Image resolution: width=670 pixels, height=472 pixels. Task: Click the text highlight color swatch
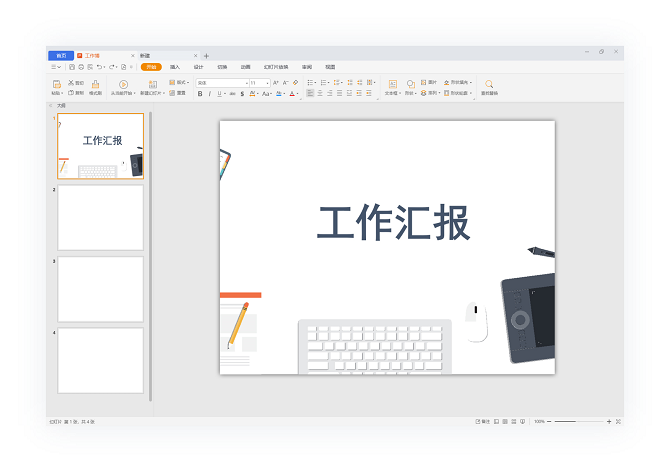click(x=279, y=94)
